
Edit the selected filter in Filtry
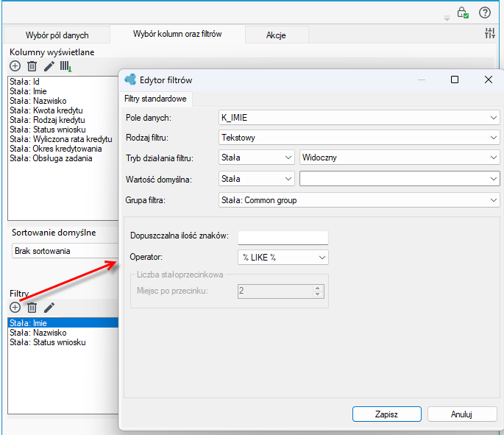(49, 308)
